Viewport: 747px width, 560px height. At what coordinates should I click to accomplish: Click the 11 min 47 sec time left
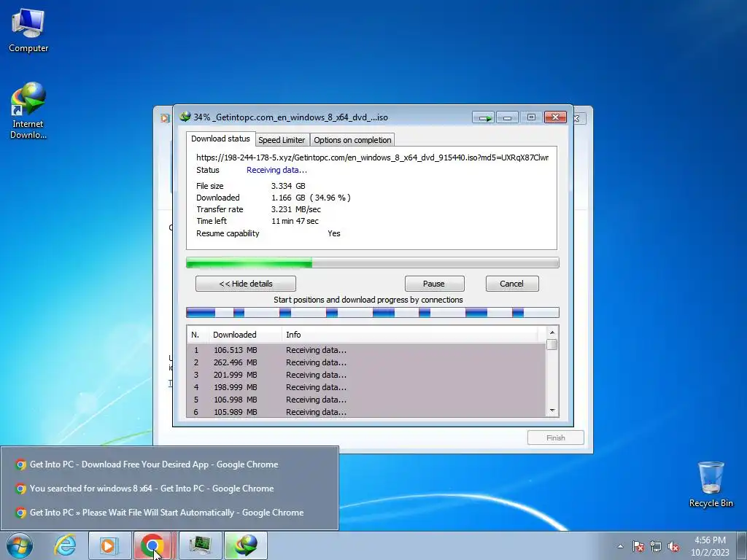click(x=295, y=221)
